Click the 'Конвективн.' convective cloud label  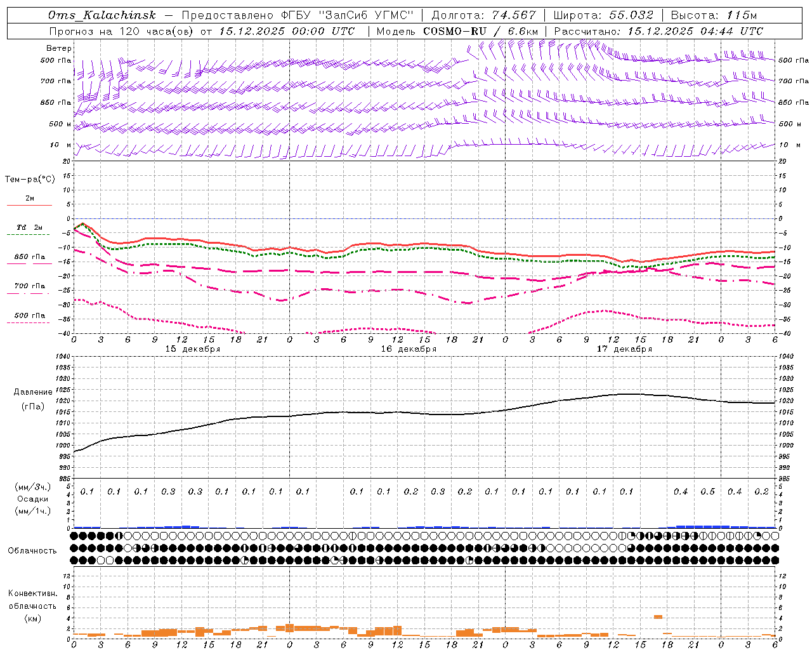pyautogui.click(x=33, y=594)
